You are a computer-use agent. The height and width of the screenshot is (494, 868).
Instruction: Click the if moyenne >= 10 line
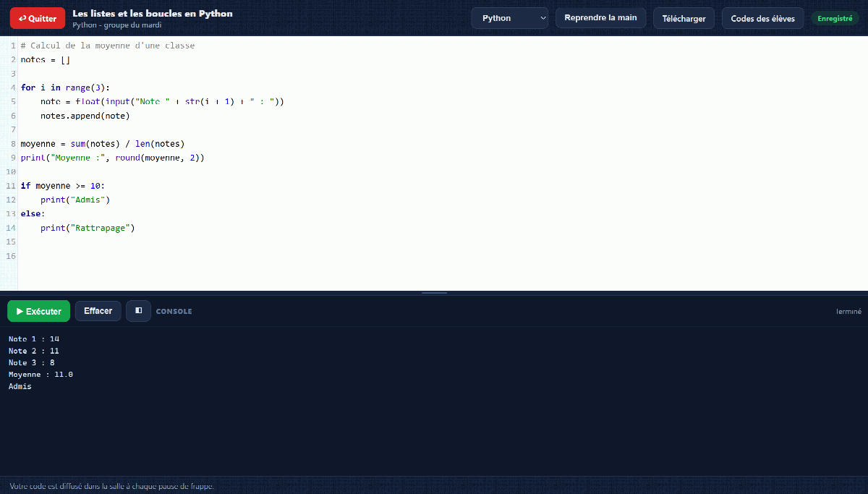(63, 186)
